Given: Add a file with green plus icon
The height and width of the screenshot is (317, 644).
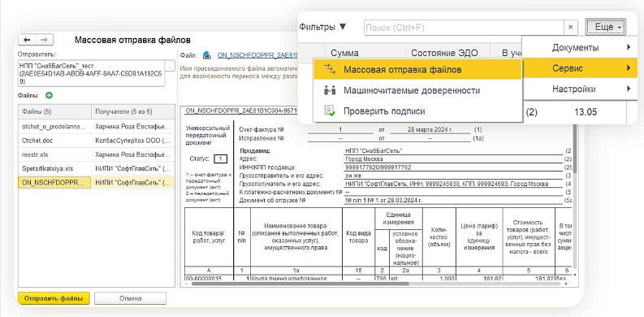Looking at the screenshot, I should (49, 95).
